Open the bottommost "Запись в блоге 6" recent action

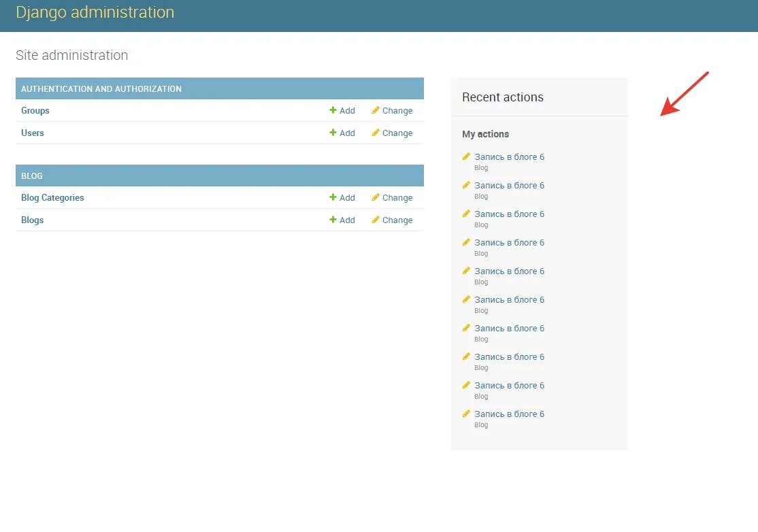pyautogui.click(x=509, y=414)
